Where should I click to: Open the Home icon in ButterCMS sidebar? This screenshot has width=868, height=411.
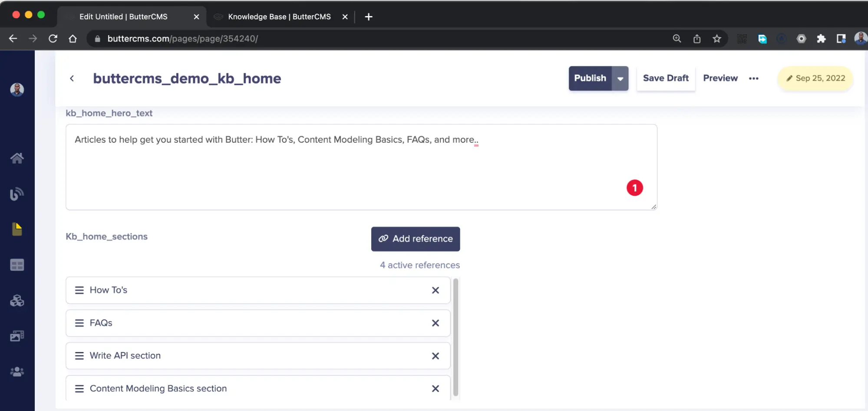(x=17, y=158)
